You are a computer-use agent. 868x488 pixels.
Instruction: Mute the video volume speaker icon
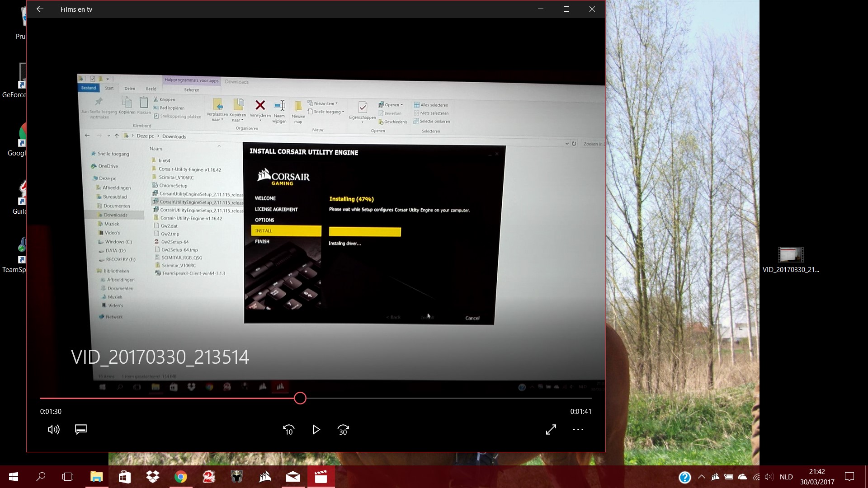click(53, 430)
